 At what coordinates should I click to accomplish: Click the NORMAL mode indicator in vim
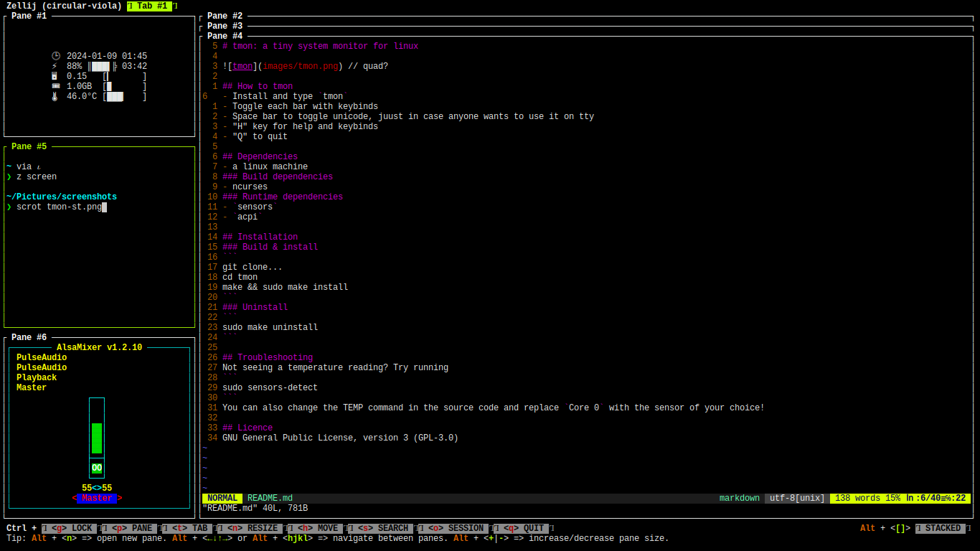(x=222, y=498)
